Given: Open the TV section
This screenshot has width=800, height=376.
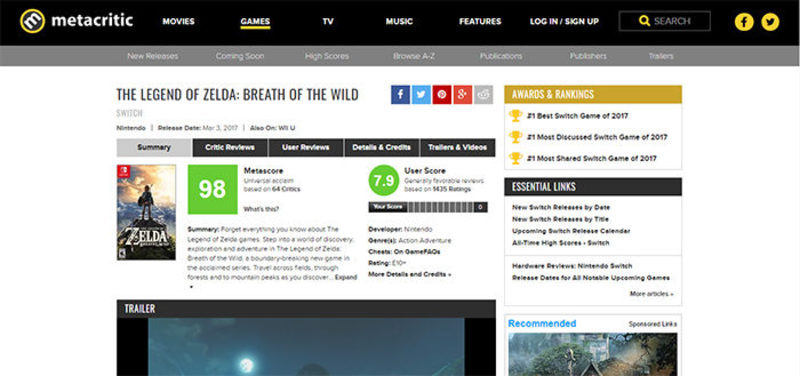Looking at the screenshot, I should (328, 21).
